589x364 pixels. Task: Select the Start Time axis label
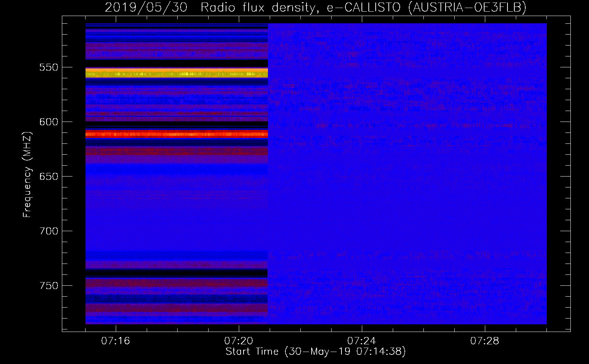pos(316,352)
